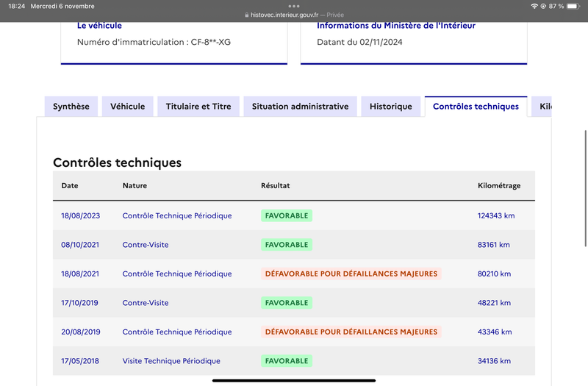This screenshot has width=588, height=386.
Task: Select the Datant du 02/11/2024 text
Action: 359,42
